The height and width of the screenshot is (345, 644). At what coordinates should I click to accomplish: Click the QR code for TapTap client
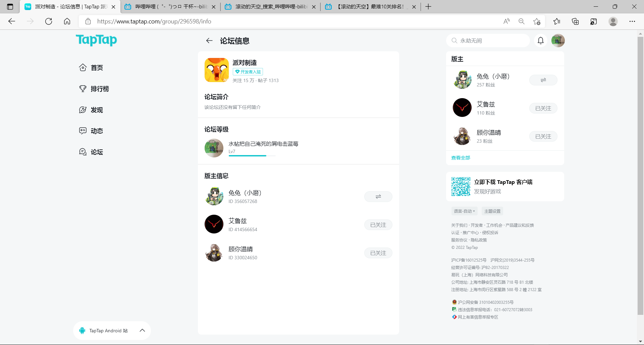tap(461, 187)
